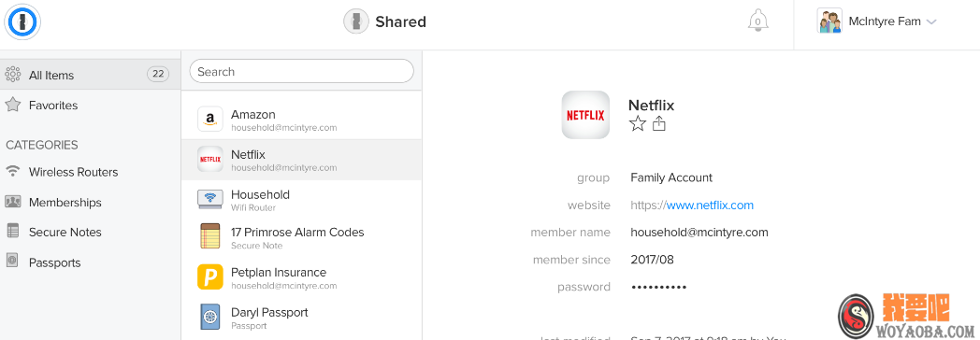Click McIntyre Fam account avatar

(829, 21)
